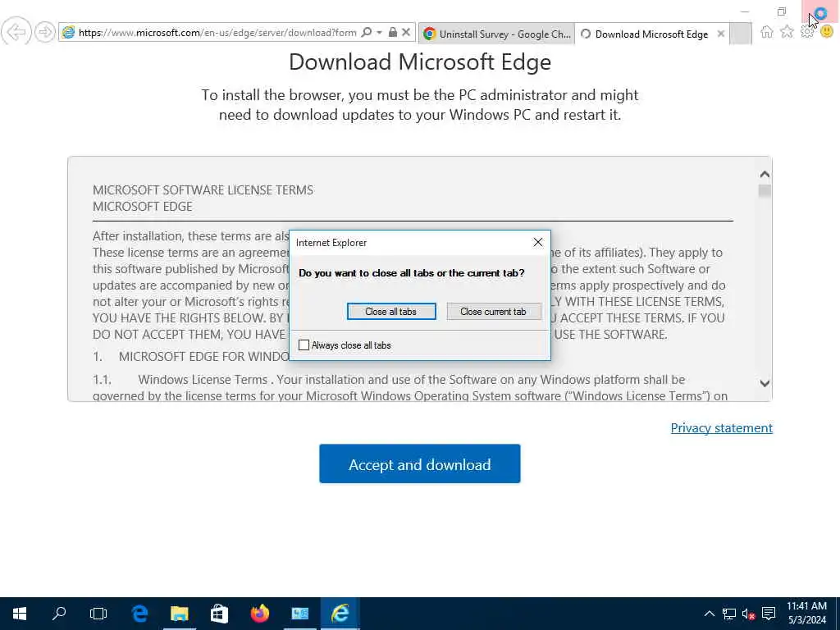The width and height of the screenshot is (840, 630).
Task: Open Favorites with the star icon
Action: coord(787,32)
